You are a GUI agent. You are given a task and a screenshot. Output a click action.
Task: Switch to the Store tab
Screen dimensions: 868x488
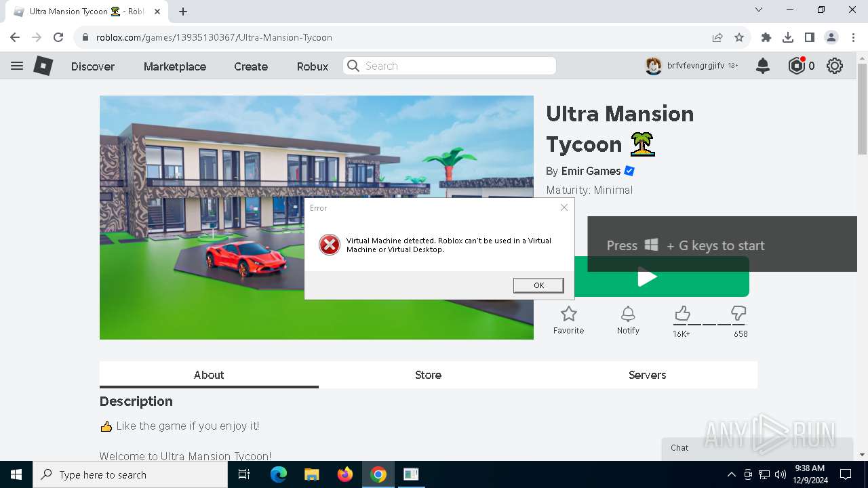(428, 375)
